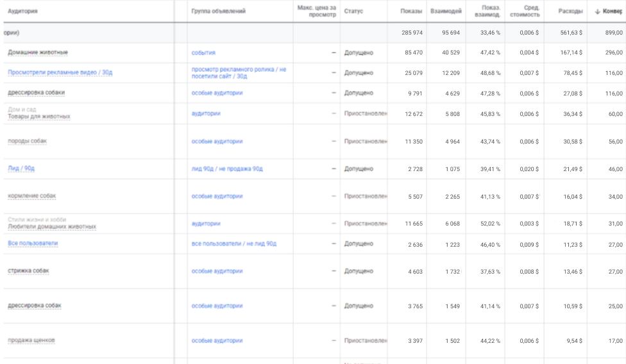
Task: Click cost value 11,23 $
Action: click(x=573, y=245)
